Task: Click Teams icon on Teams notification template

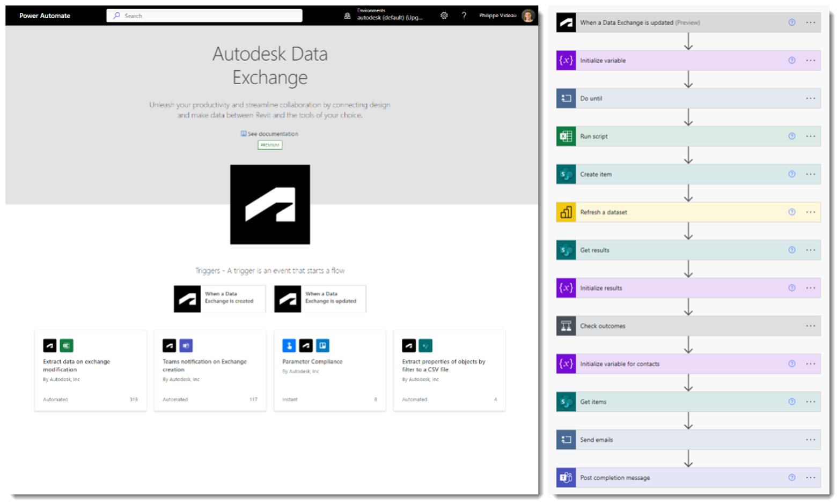Action: 186,346
